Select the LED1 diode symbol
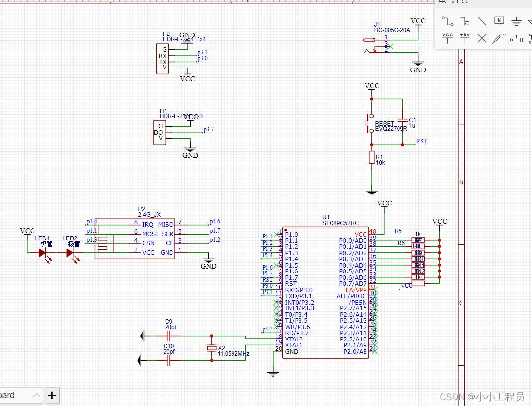Viewport: 532px width, 406px height. click(x=42, y=253)
